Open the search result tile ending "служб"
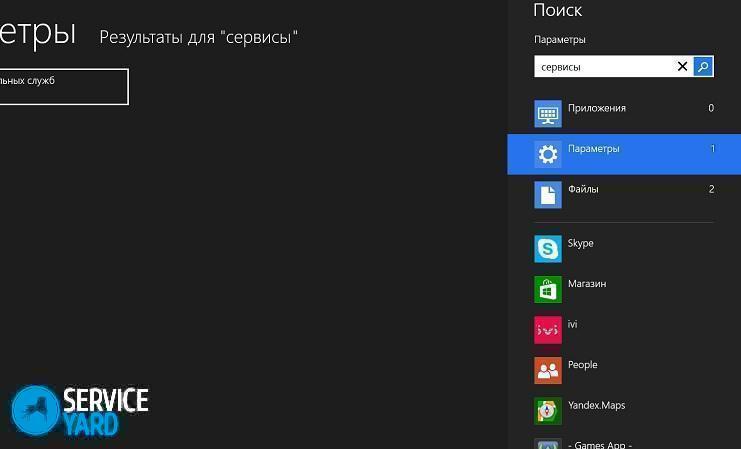 coord(62,87)
